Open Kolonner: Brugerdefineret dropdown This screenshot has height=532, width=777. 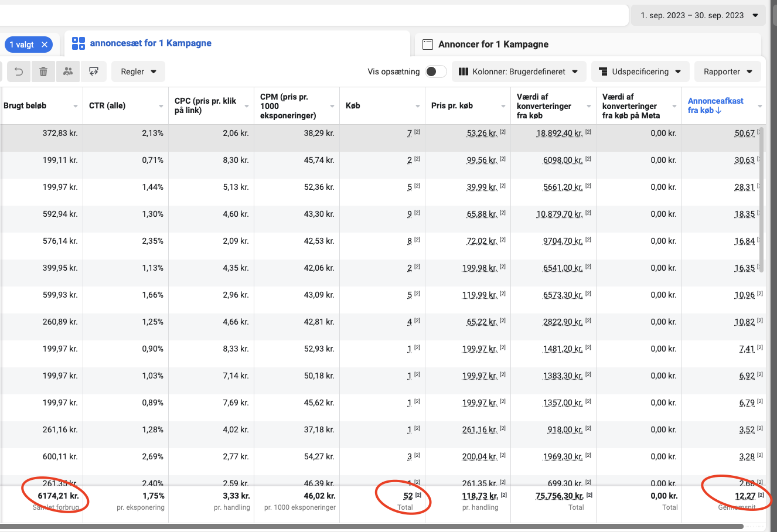[x=518, y=71]
